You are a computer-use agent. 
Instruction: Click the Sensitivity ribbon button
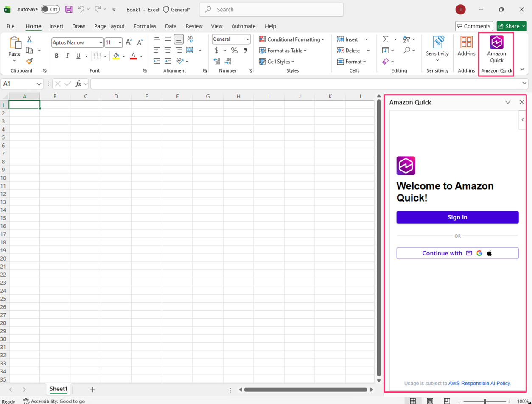pyautogui.click(x=437, y=48)
